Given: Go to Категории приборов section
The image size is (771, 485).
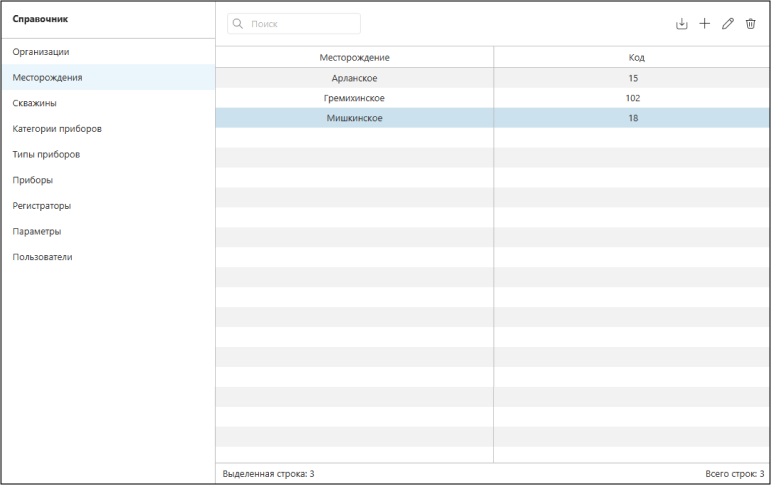Looking at the screenshot, I should click(x=57, y=129).
